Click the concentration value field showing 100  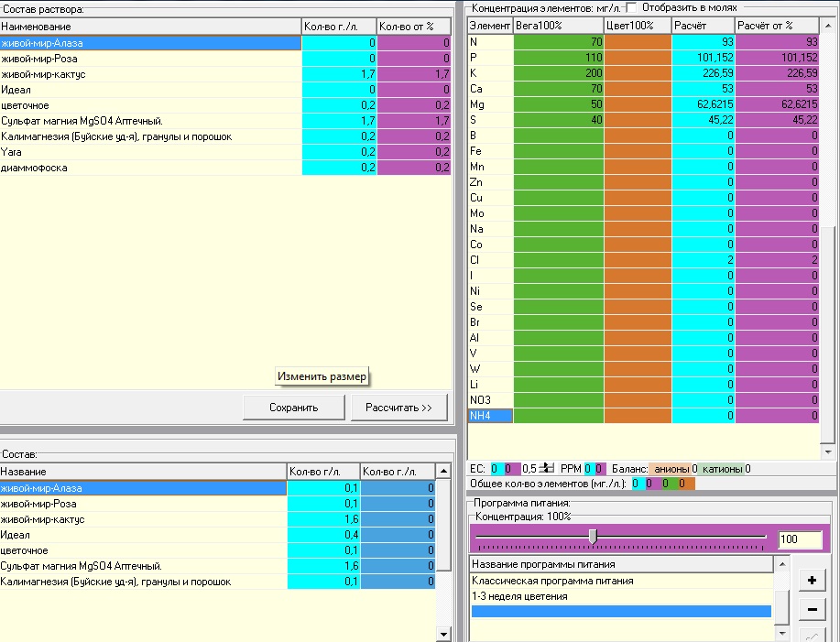tap(800, 539)
